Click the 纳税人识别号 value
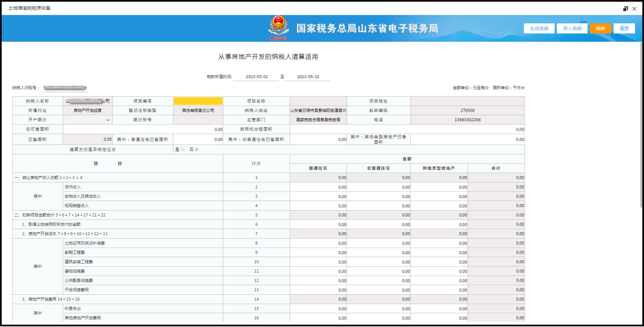The image size is (644, 327). [x=65, y=88]
